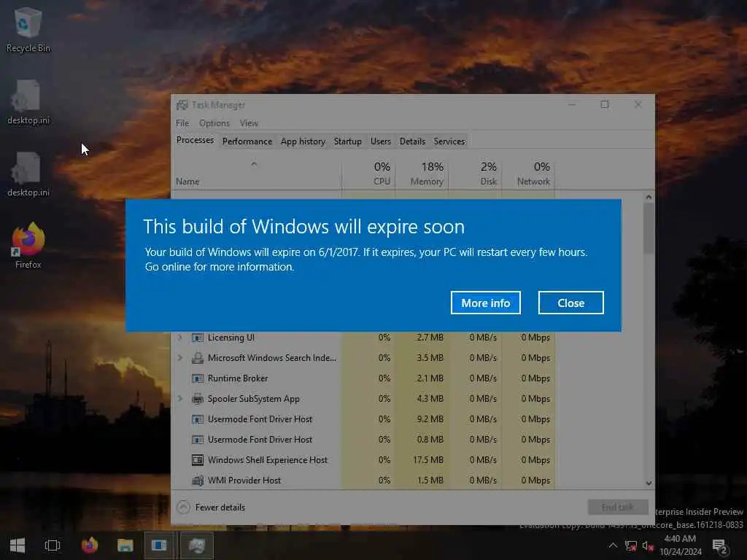The height and width of the screenshot is (560, 747).
Task: Switch to the Startup tab
Action: pyautogui.click(x=348, y=141)
